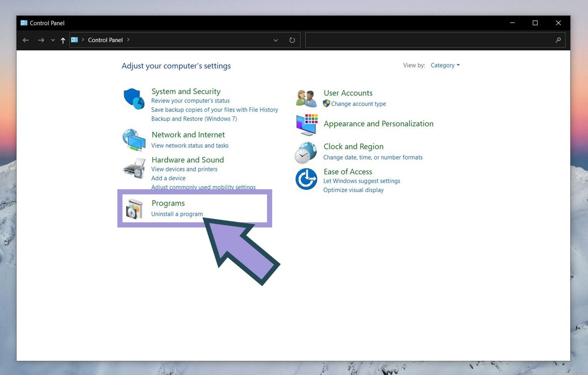Minimize the Control Panel window
The width and height of the screenshot is (588, 375).
point(512,23)
